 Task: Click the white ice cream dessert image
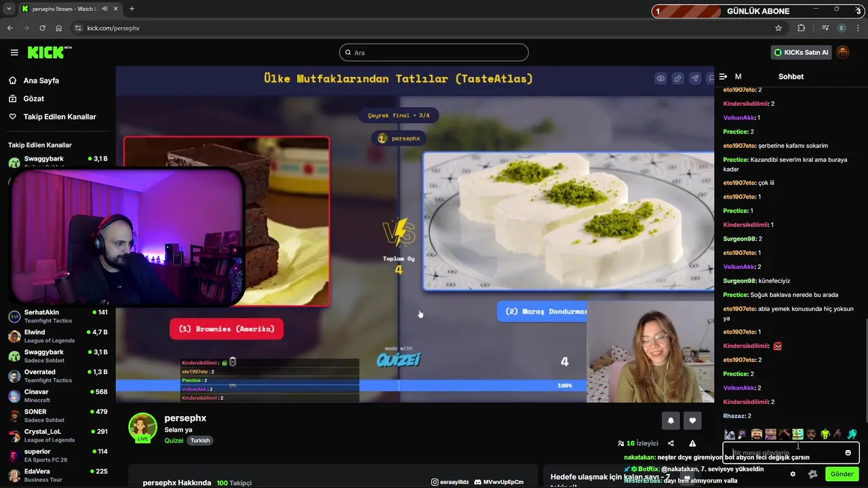pos(569,221)
